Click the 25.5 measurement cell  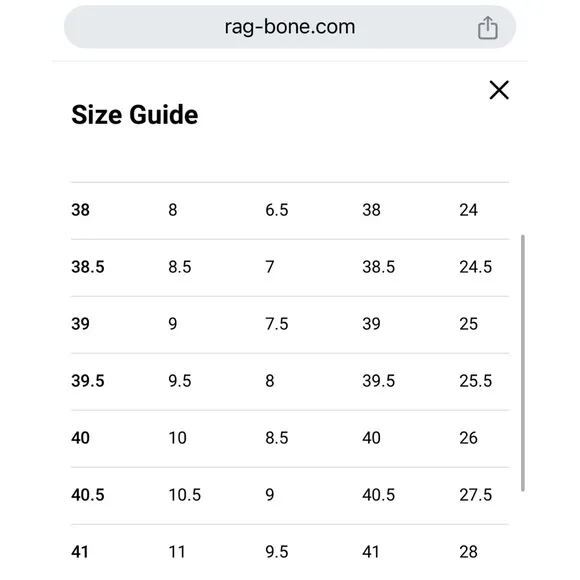476,381
